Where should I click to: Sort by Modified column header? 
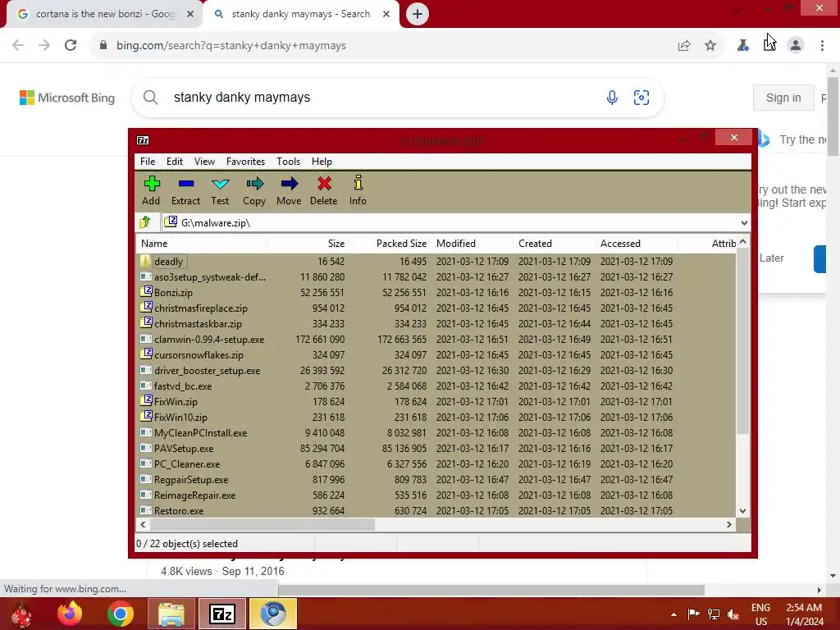(472, 243)
